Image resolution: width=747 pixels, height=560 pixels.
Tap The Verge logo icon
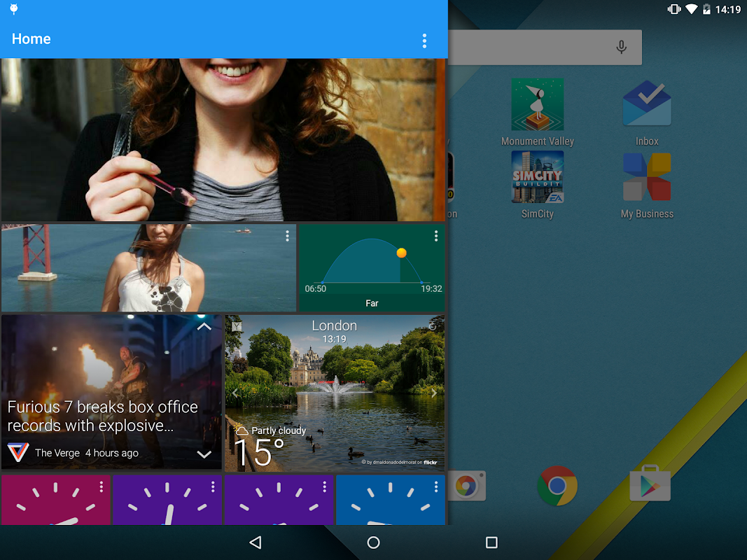18,452
